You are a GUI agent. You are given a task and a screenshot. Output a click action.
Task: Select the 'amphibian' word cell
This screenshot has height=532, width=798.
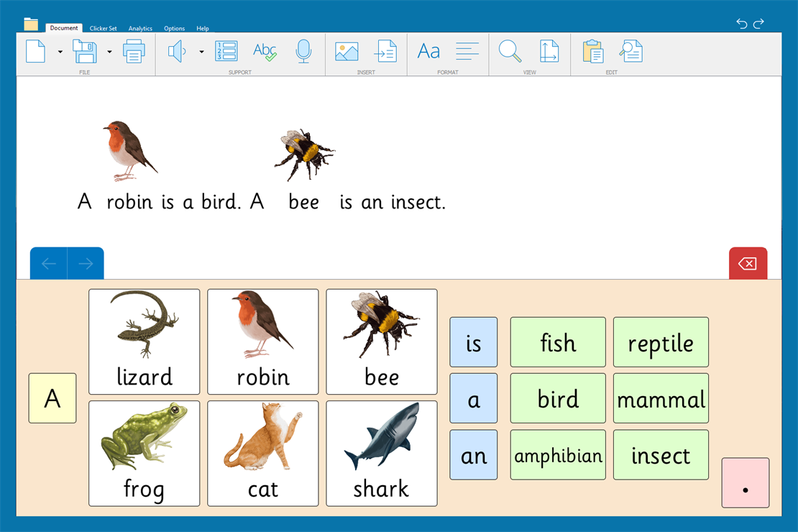pyautogui.click(x=558, y=455)
